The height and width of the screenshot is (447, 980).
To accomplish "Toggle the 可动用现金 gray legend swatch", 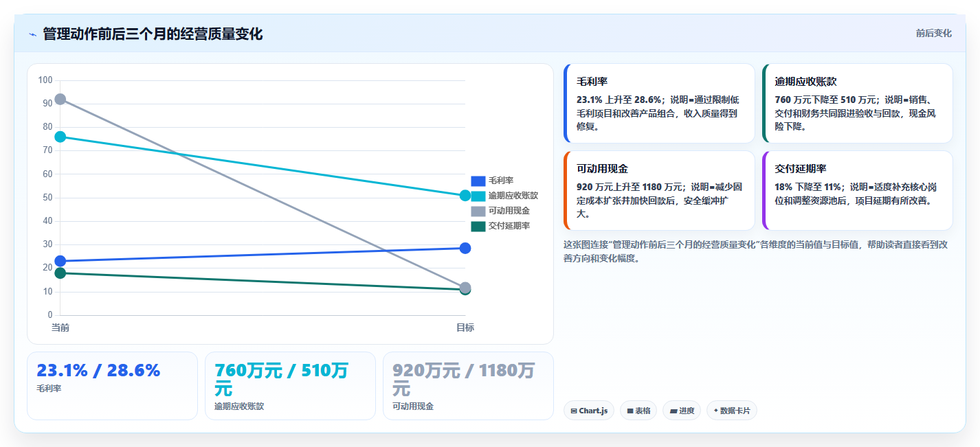I will (478, 211).
